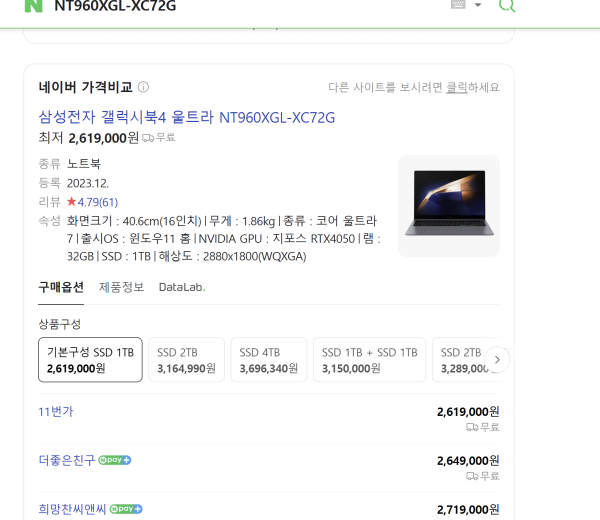Choose the SSD 4TB 3,696,340원 option

pos(269,360)
